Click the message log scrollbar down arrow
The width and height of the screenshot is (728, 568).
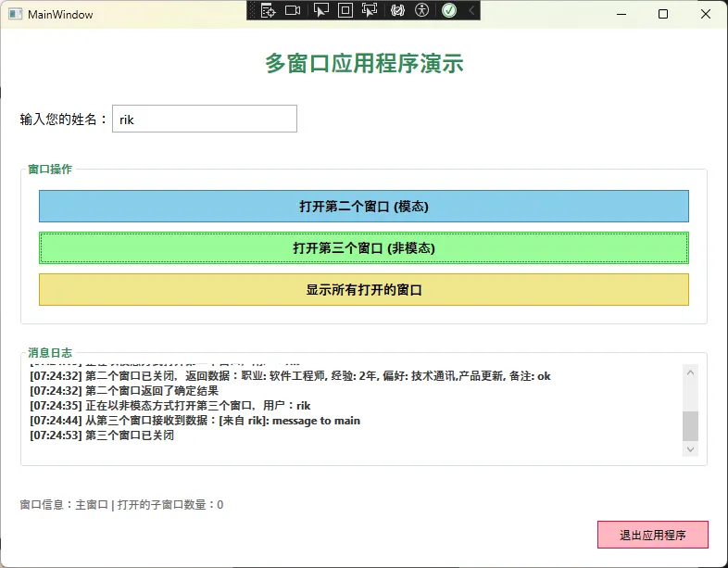click(690, 448)
